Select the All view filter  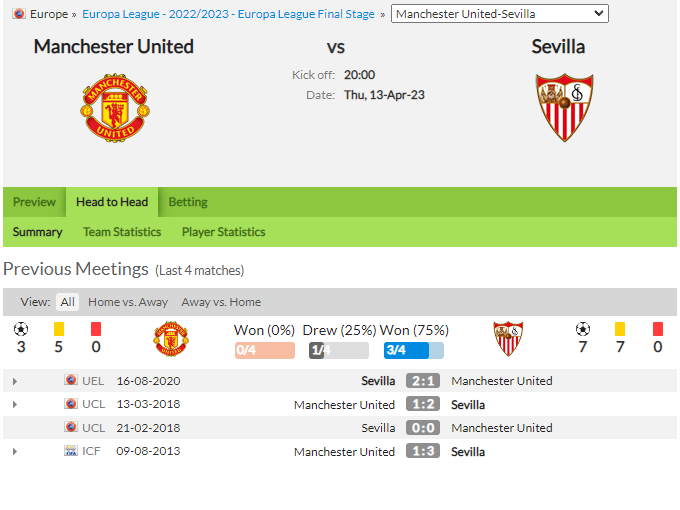67,302
